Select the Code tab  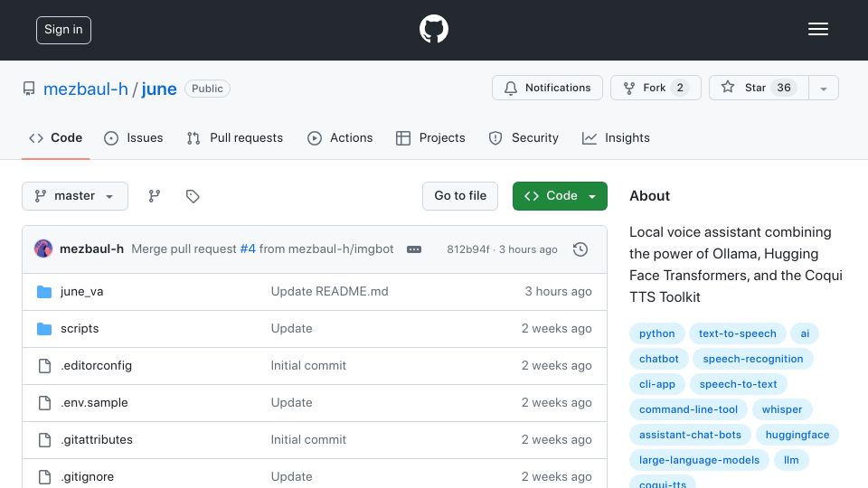(x=56, y=137)
